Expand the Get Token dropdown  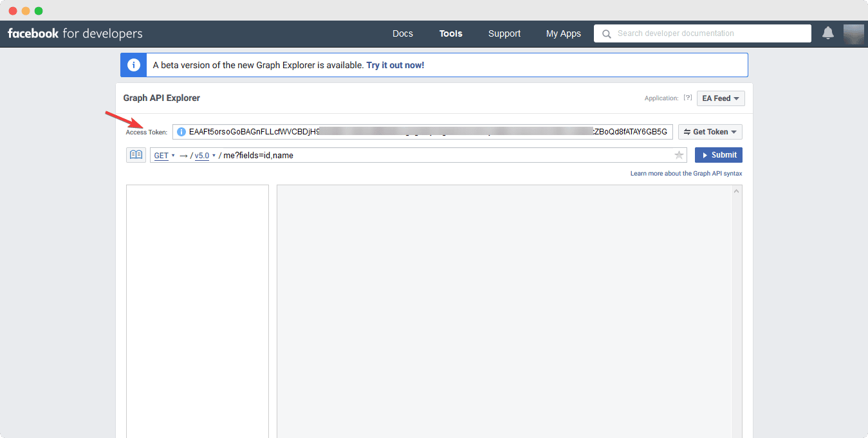pos(710,132)
